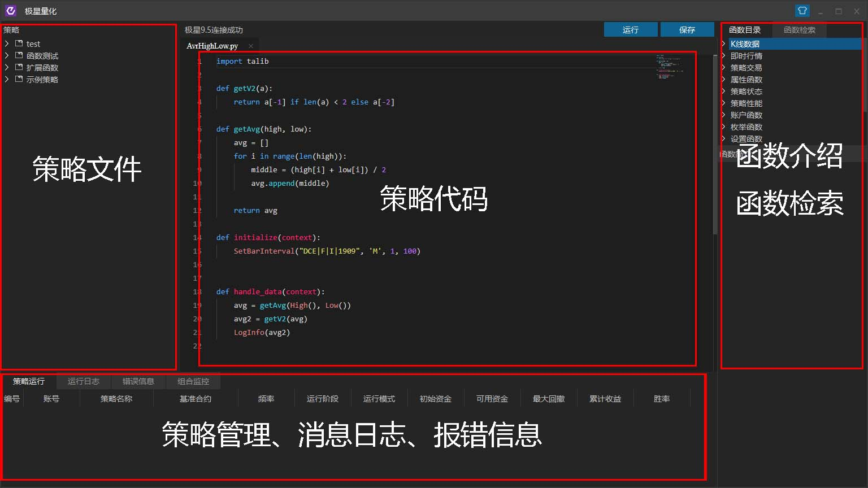
Task: Open the 策略运行 tab
Action: [x=29, y=381]
